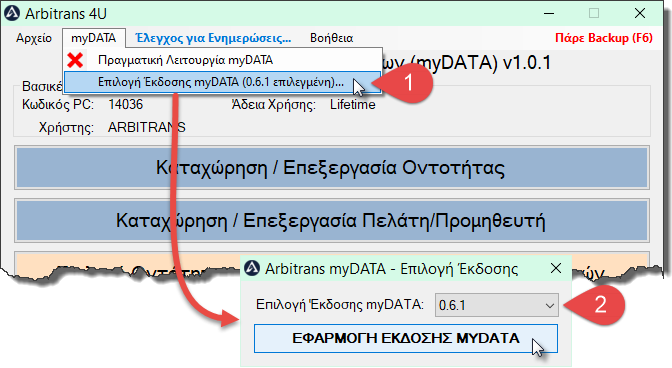This screenshot has height=368, width=672.
Task: Click the Άδεια Χρήσης value Lifetime
Action: 352,105
